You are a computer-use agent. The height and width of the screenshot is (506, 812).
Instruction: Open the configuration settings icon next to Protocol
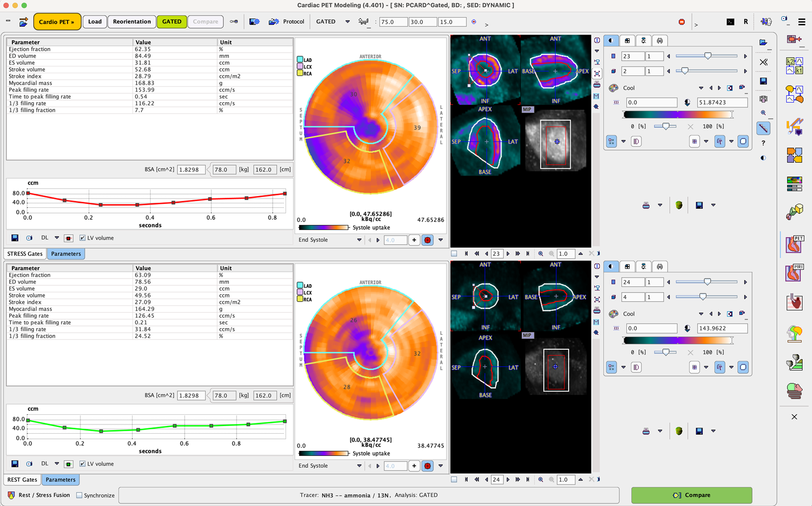coord(254,22)
